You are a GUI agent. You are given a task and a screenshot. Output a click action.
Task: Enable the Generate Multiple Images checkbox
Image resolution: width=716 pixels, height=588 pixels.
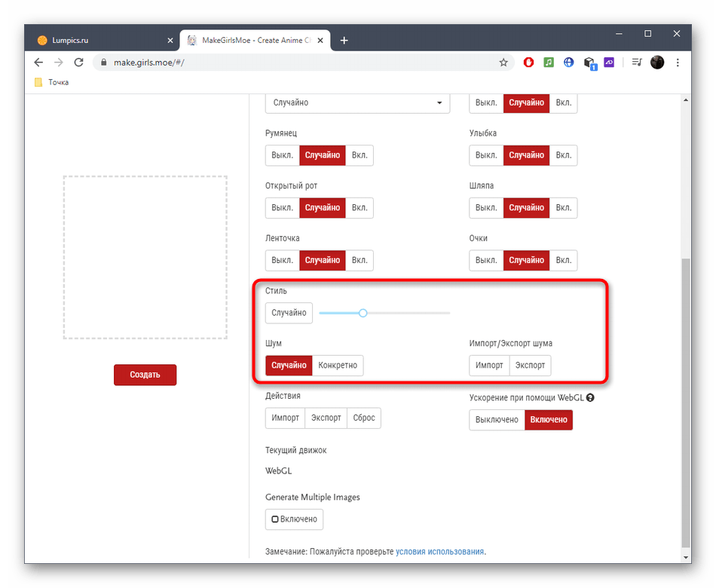coord(294,519)
